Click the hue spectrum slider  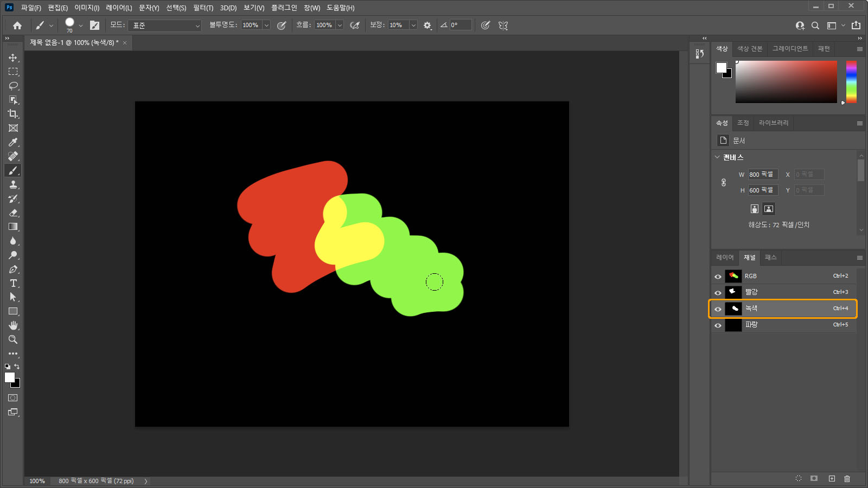tap(851, 82)
